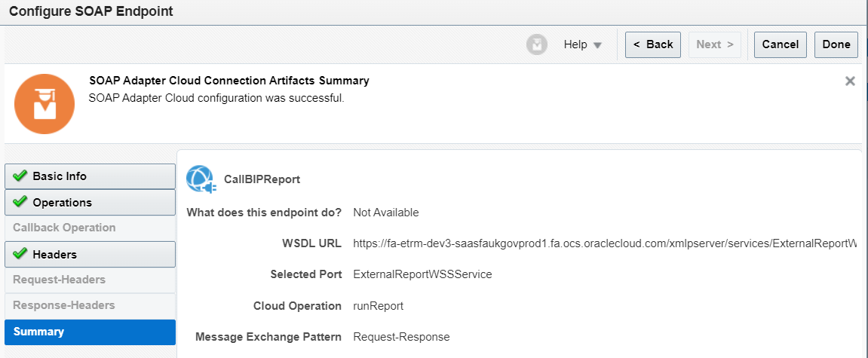Click the CallBIPReport globe plug icon
This screenshot has height=358, width=868.
[x=201, y=179]
